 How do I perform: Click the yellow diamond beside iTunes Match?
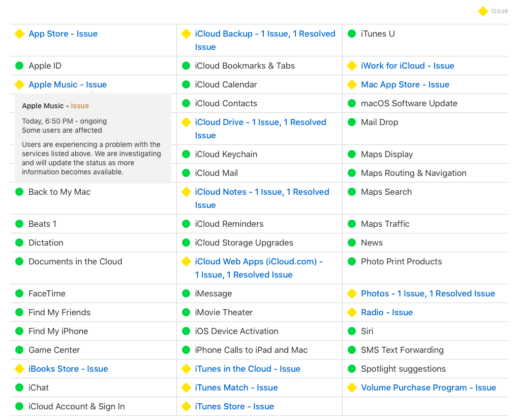point(186,388)
